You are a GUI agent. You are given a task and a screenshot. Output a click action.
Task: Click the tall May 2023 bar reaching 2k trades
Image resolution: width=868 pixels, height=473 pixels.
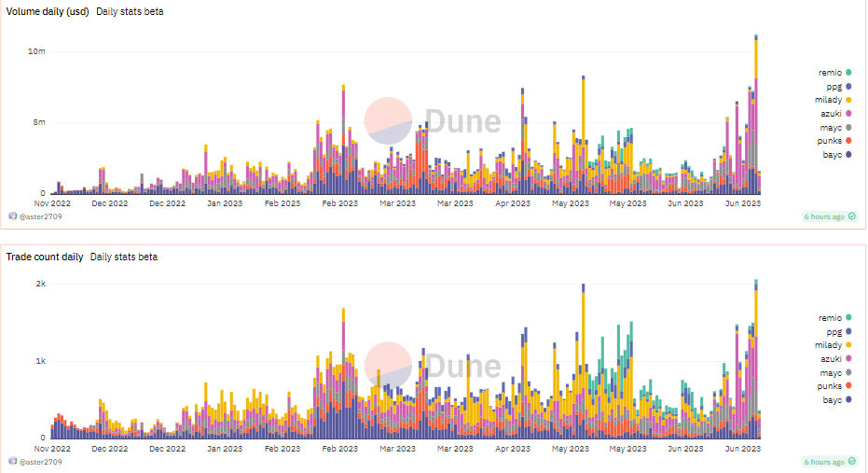point(583,361)
